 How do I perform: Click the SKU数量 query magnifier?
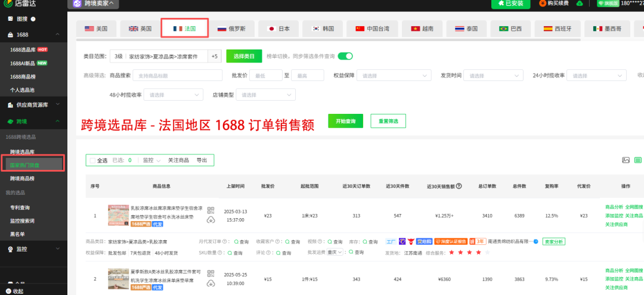tap(230, 253)
